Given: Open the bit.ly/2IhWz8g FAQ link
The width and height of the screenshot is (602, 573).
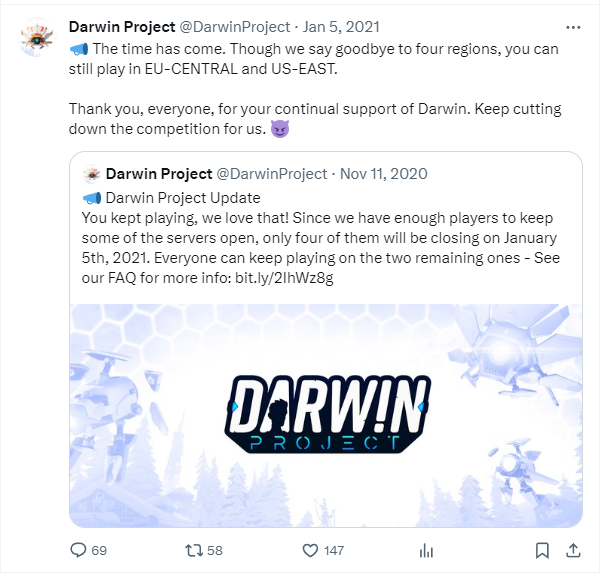Looking at the screenshot, I should (x=284, y=277).
